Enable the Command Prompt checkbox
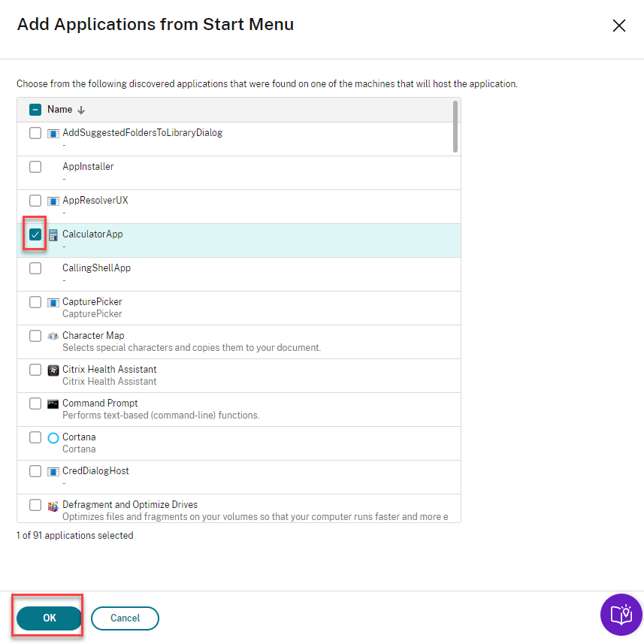The height and width of the screenshot is (644, 644). tap(35, 404)
